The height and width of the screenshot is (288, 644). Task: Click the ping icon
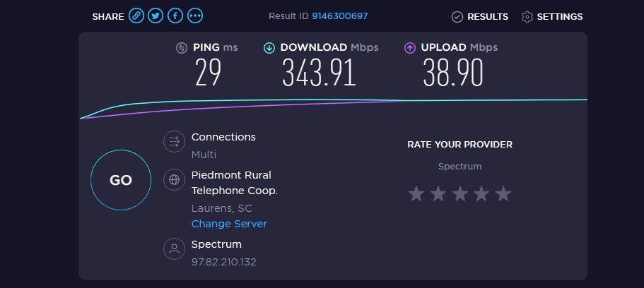point(182,48)
